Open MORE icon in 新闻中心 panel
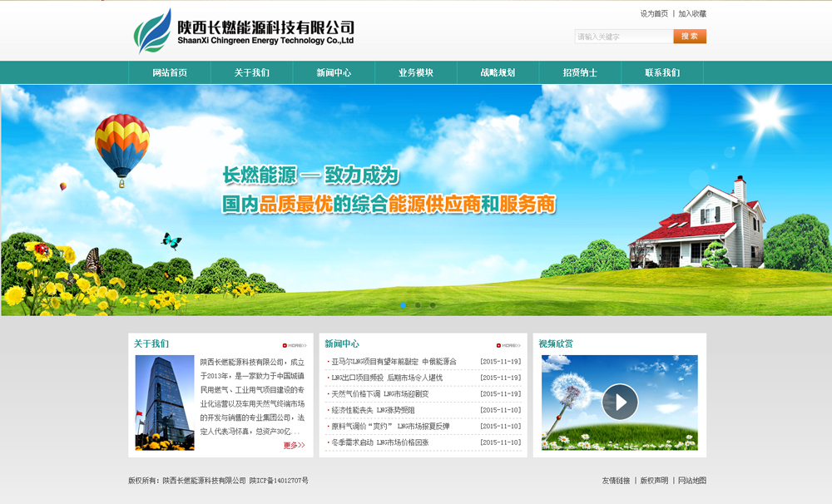The width and height of the screenshot is (832, 504). point(508,345)
